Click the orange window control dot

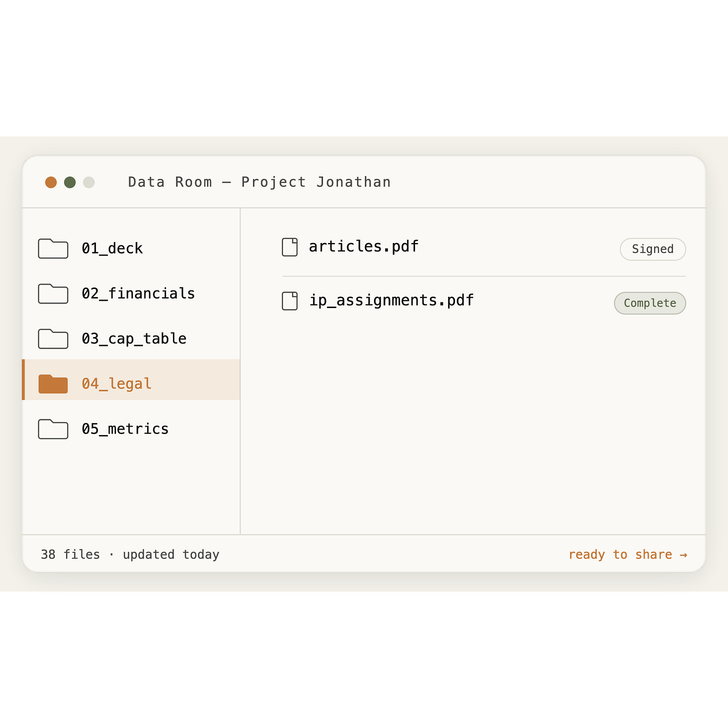51,182
